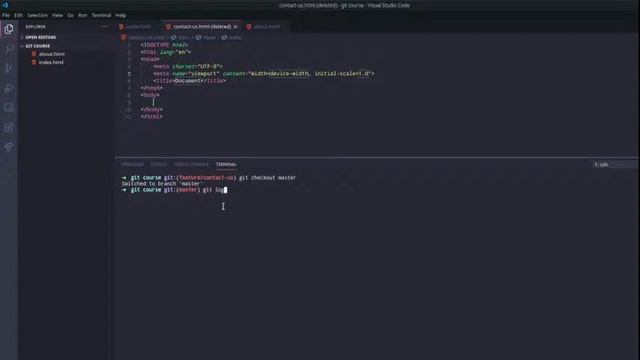Switch to the about.html editor tab
The width and height of the screenshot is (640, 360).
(267, 27)
